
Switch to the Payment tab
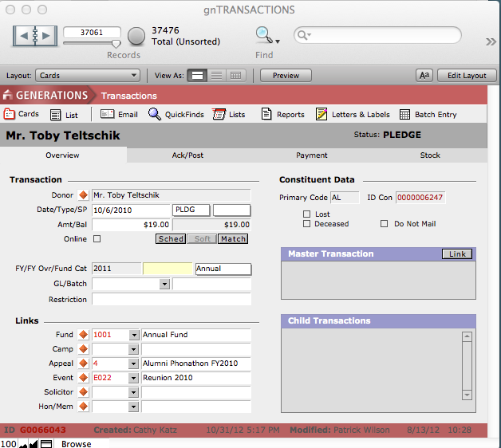(x=311, y=155)
